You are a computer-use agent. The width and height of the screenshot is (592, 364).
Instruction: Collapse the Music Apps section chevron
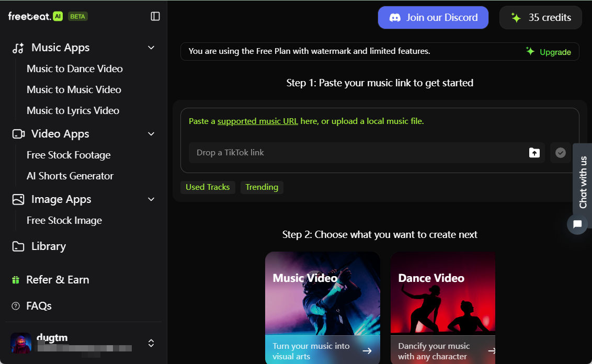tap(151, 48)
